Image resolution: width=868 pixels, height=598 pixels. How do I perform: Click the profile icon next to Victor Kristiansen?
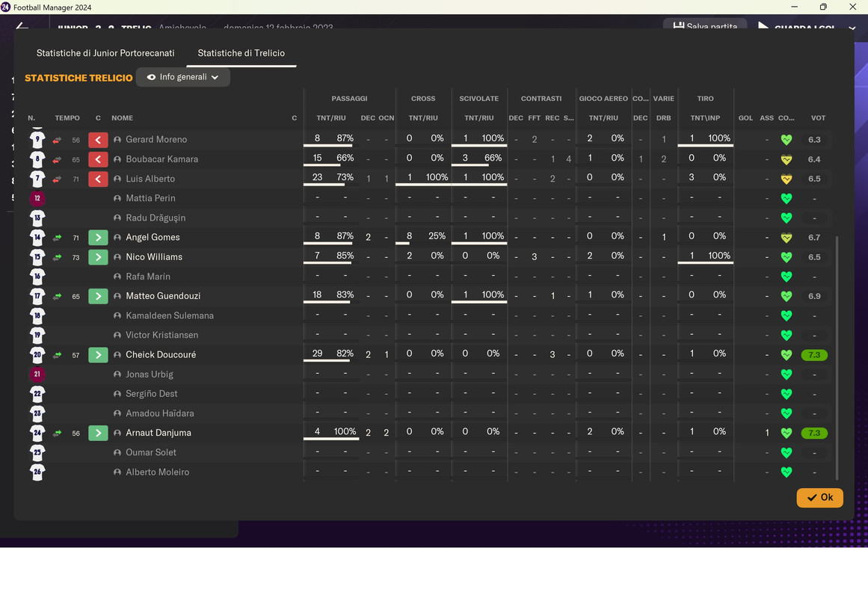point(117,336)
